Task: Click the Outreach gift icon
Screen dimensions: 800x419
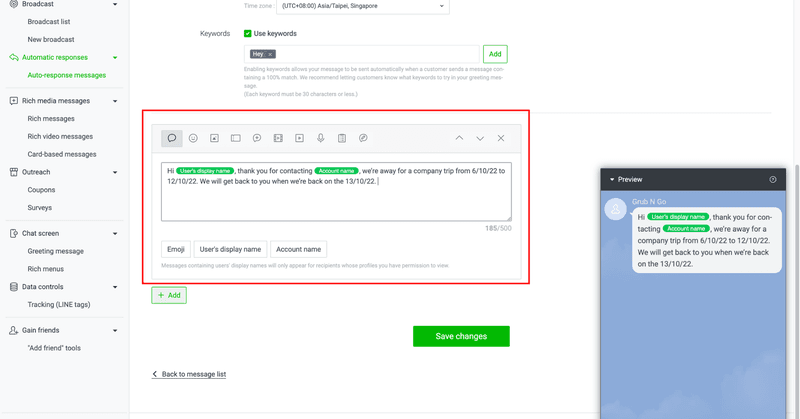Action: (x=14, y=172)
